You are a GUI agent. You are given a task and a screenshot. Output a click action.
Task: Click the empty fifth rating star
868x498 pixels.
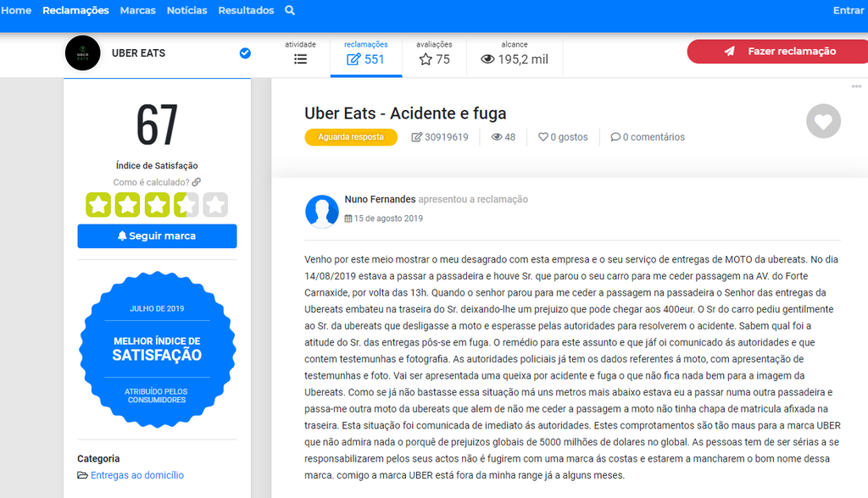215,205
